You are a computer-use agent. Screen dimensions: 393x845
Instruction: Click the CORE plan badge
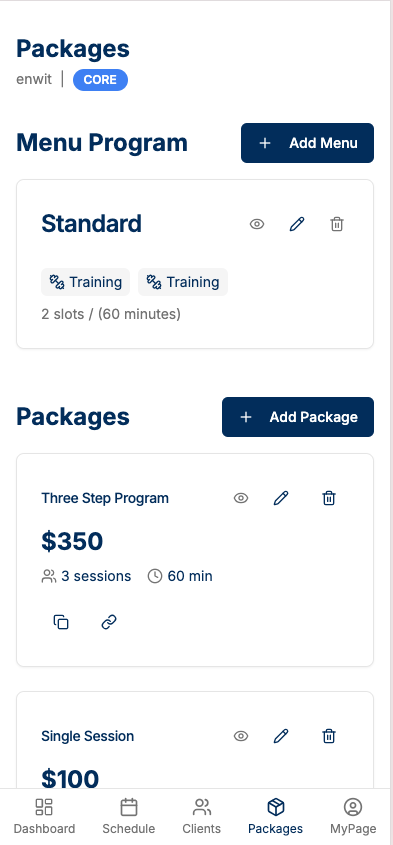tap(100, 80)
